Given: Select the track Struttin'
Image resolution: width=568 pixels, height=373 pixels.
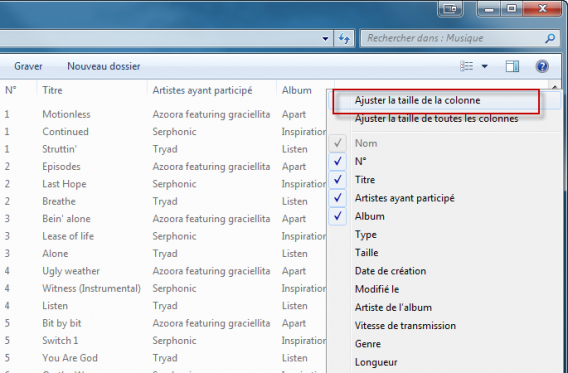Looking at the screenshot, I should point(59,149).
